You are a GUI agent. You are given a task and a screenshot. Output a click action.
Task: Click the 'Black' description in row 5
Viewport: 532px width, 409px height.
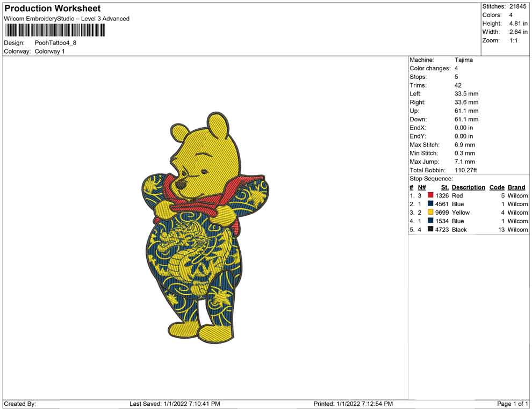click(x=459, y=229)
